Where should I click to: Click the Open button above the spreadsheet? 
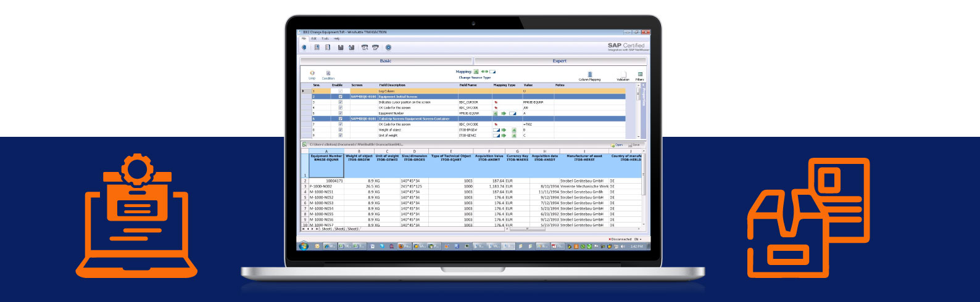coord(618,145)
